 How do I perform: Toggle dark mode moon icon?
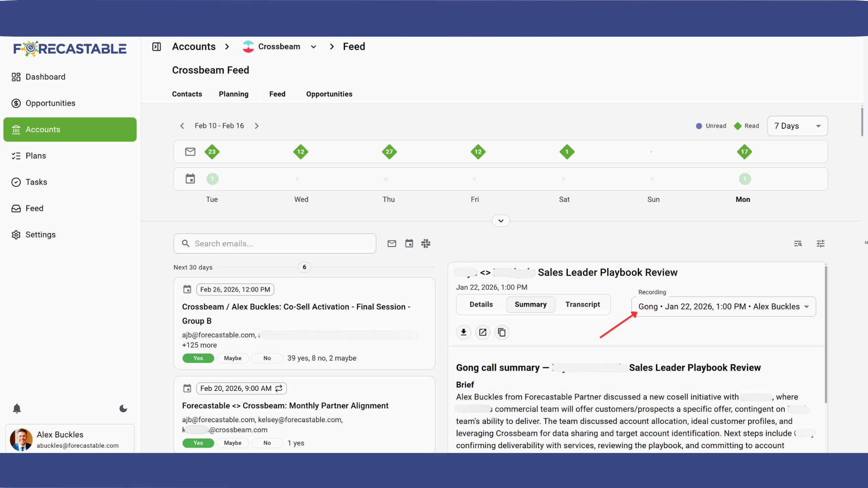click(x=123, y=408)
